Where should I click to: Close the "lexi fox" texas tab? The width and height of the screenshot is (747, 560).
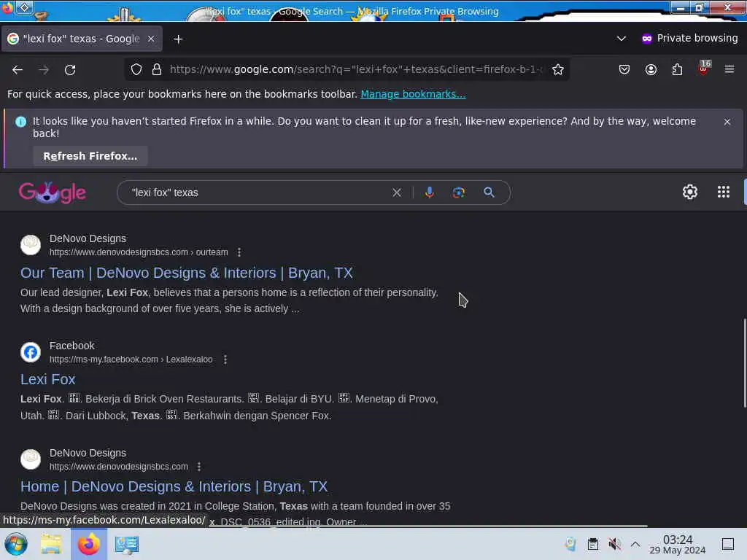(x=151, y=39)
